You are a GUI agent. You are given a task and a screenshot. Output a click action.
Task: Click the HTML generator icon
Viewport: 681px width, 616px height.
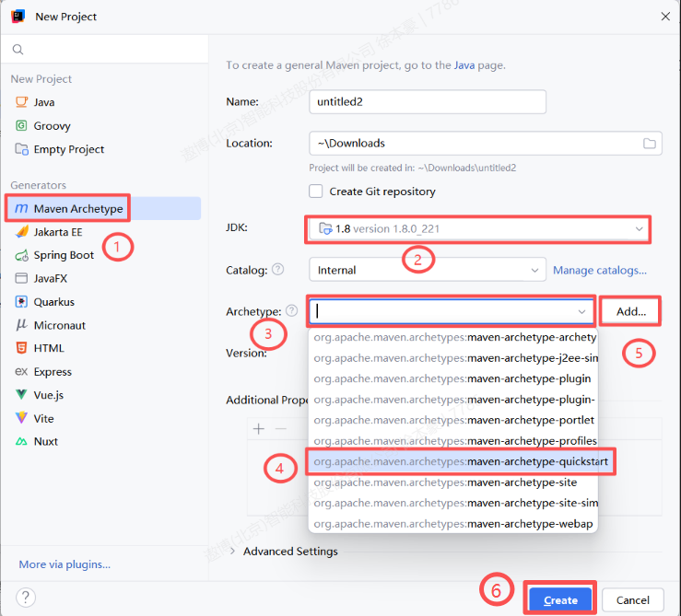pos(21,348)
